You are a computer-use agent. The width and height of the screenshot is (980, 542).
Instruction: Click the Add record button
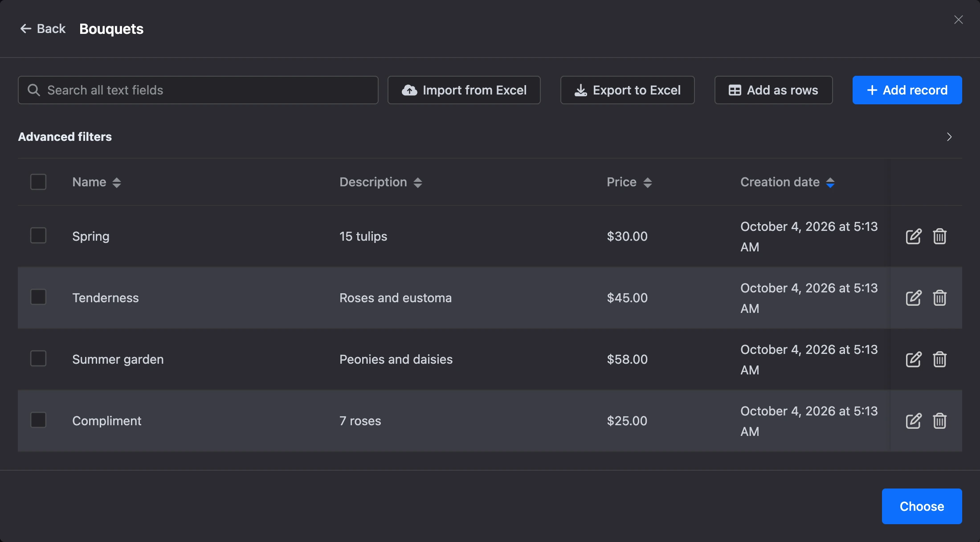coord(907,90)
